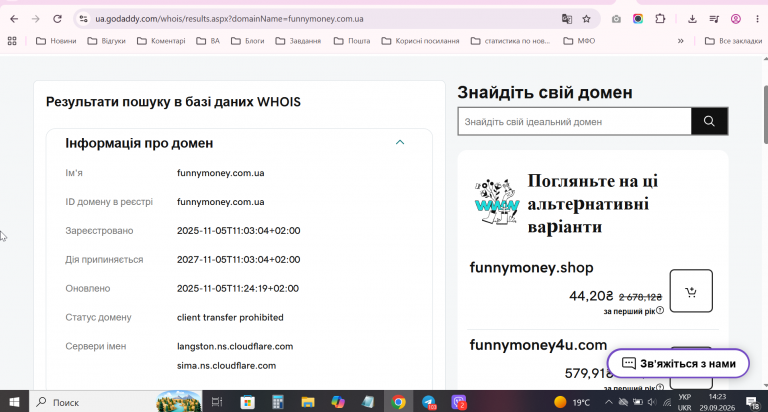Open the Пошта bookmarks folder
768x412 pixels.
[352, 41]
